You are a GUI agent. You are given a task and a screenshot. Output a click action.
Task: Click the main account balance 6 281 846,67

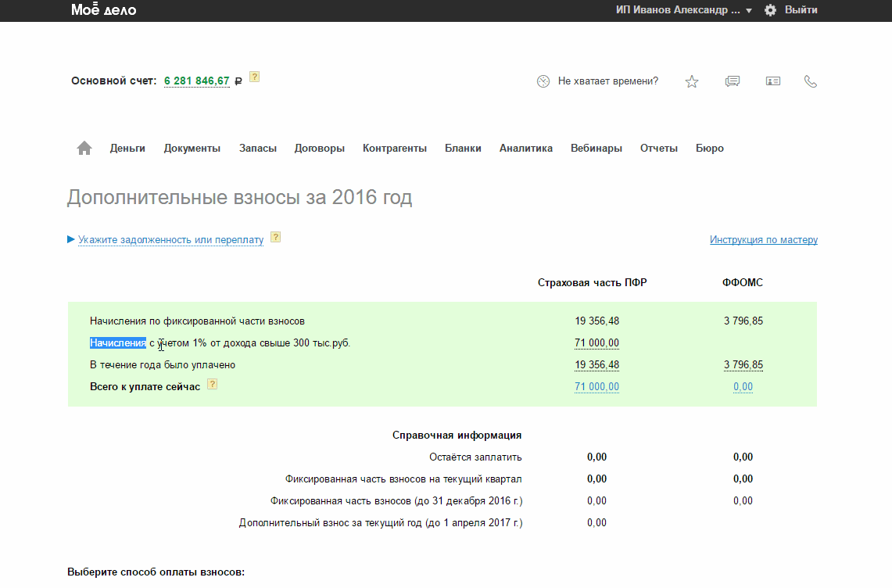tap(196, 81)
